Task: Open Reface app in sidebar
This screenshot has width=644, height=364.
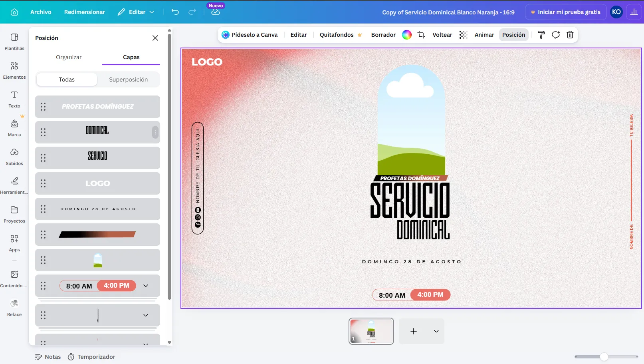Action: [x=14, y=308]
